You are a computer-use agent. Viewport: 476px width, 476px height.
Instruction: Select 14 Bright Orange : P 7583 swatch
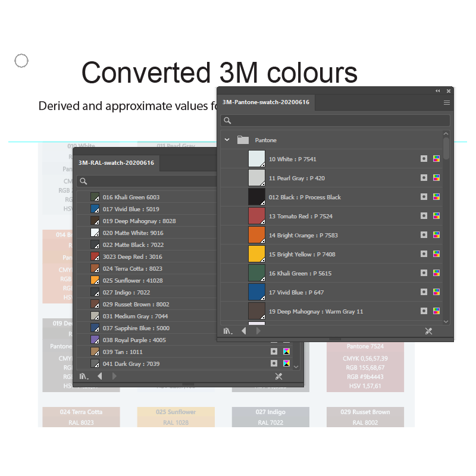331,235
